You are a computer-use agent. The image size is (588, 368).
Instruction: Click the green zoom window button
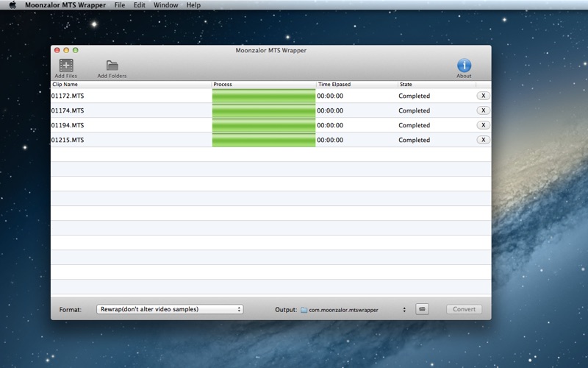[x=76, y=50]
